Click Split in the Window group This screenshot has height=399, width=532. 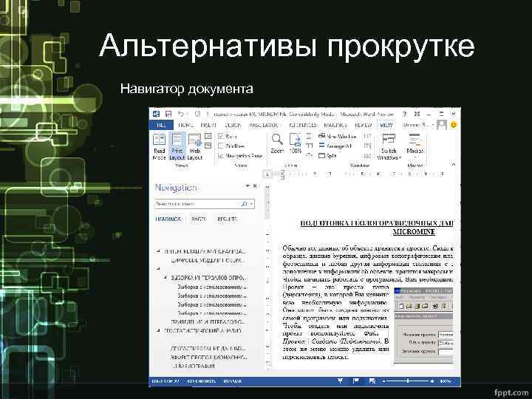coord(327,156)
